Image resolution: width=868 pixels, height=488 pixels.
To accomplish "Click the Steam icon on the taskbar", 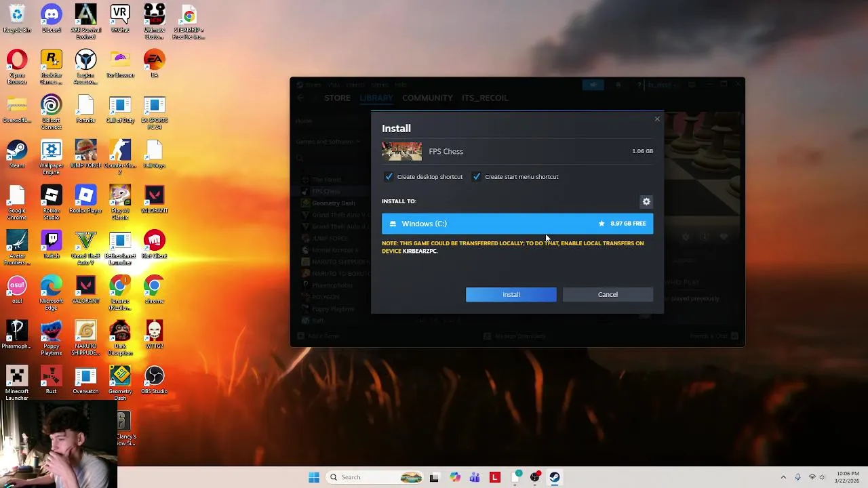I will tap(555, 477).
